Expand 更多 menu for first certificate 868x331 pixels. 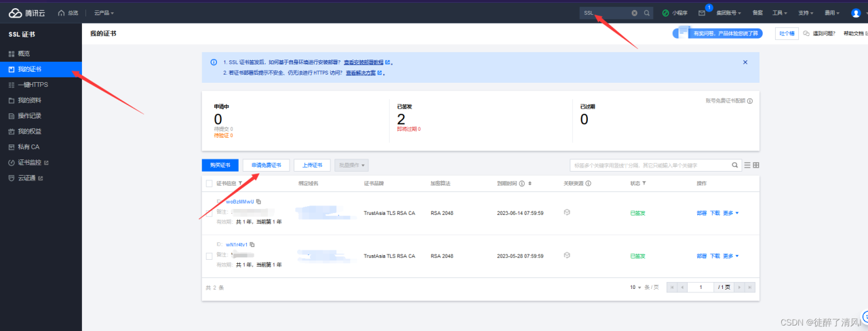(x=730, y=213)
